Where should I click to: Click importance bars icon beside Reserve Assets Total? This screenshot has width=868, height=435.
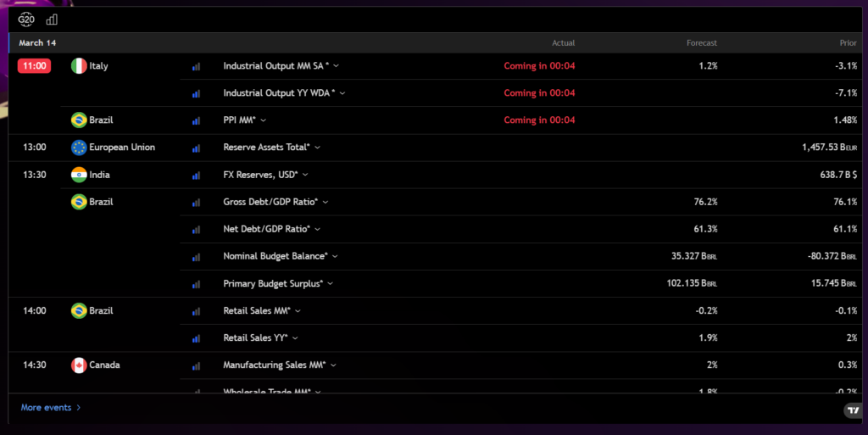pos(196,148)
